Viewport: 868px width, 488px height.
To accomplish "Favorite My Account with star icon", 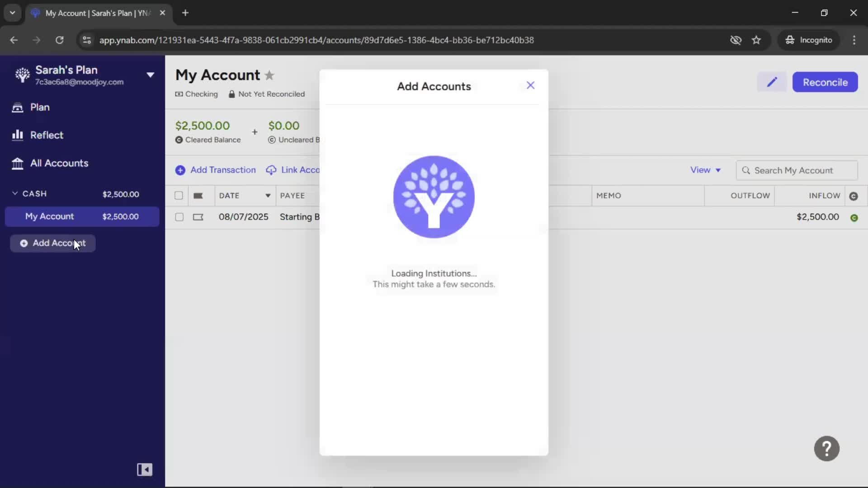I will (x=269, y=75).
